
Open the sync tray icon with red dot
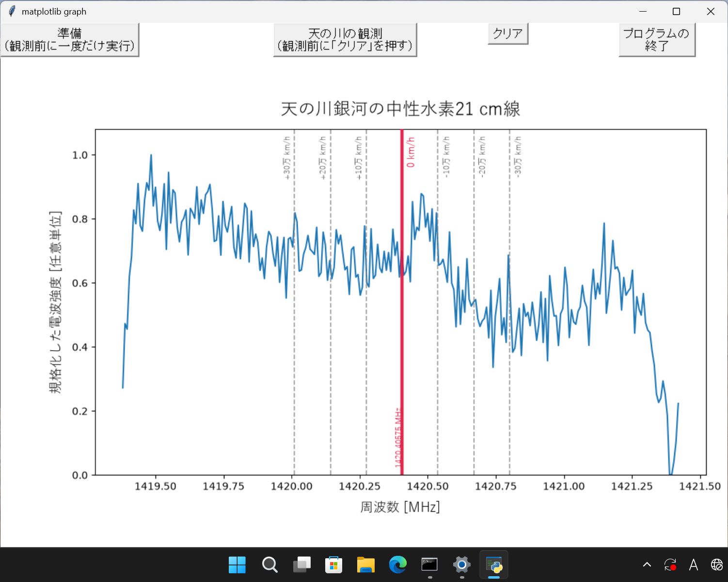(670, 565)
